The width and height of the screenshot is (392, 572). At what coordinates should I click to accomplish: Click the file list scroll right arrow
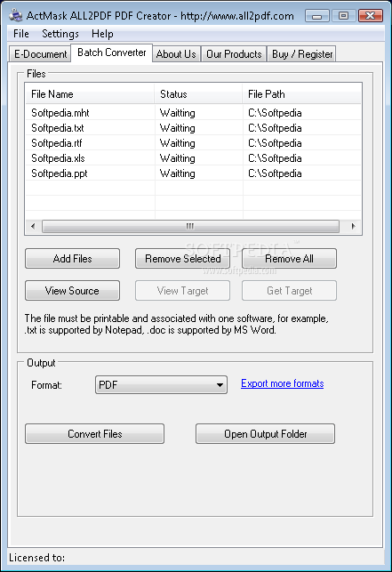coord(353,226)
